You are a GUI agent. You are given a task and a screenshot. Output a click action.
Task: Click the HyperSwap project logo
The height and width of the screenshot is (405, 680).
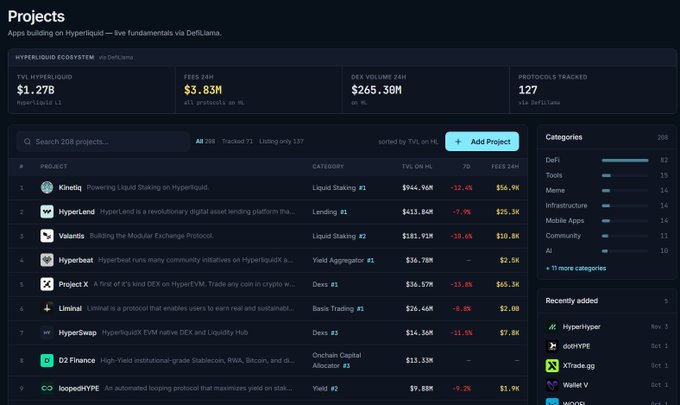click(x=47, y=333)
